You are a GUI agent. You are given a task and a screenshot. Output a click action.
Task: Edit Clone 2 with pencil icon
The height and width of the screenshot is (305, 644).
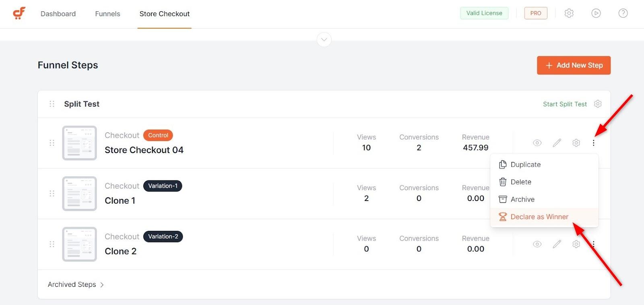click(x=557, y=244)
